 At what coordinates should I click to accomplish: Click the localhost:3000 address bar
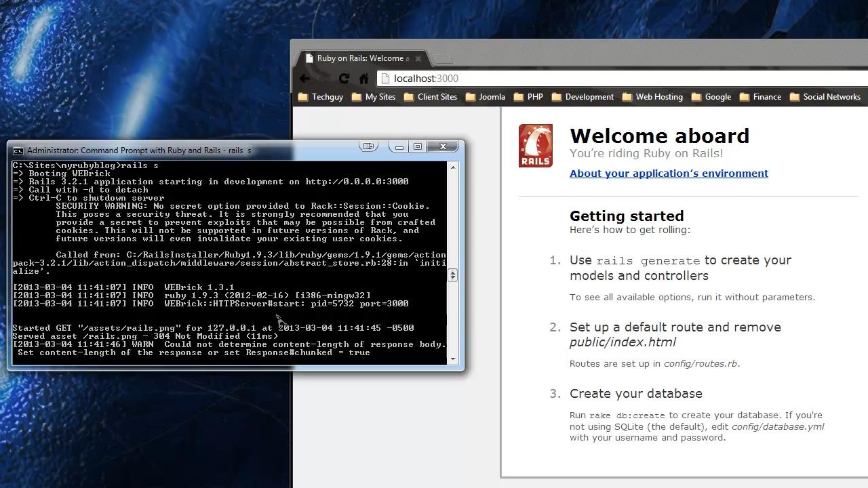(x=624, y=79)
